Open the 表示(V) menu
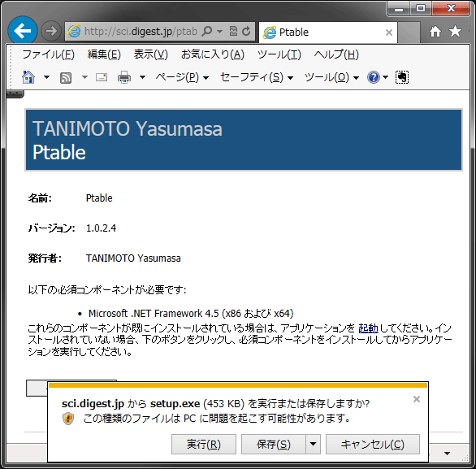This screenshot has height=469, width=476. tap(151, 54)
